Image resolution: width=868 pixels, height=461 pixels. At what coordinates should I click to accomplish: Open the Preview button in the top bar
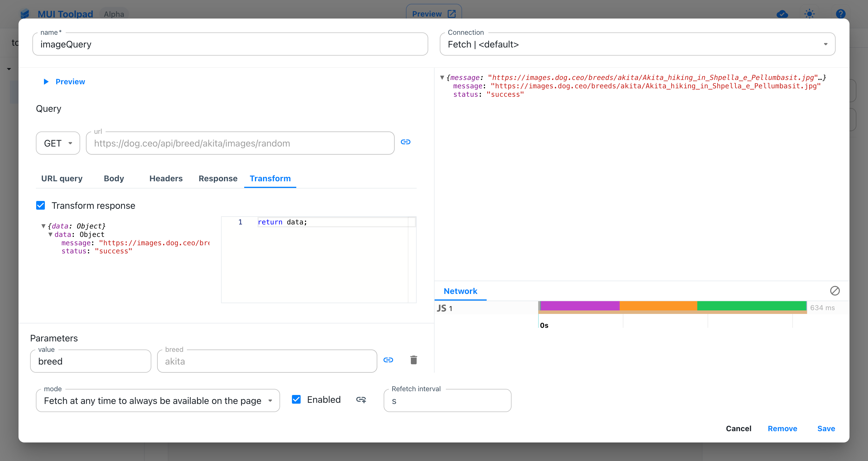coord(434,14)
